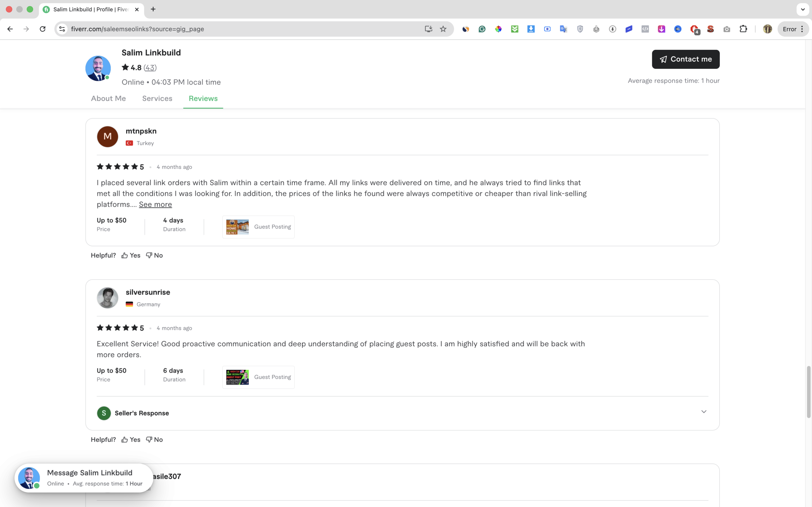Open site information icon beside URL
The image size is (812, 507).
tap(62, 29)
